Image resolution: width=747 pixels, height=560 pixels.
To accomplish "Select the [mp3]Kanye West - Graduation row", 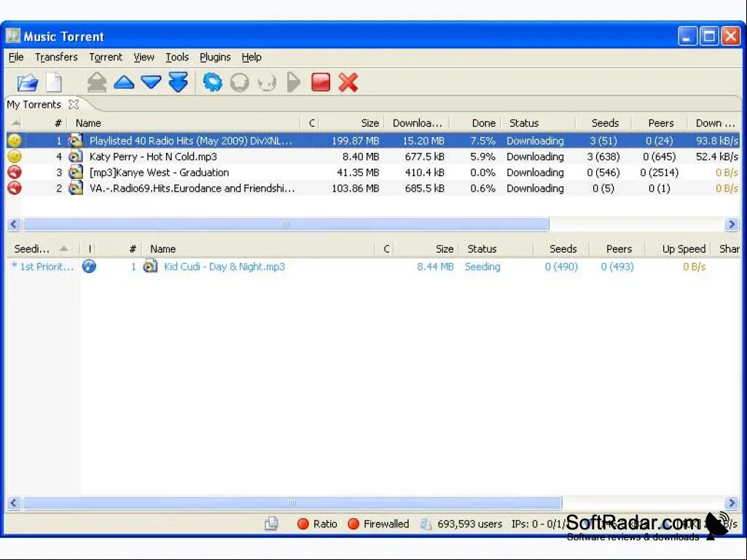I will point(373,173).
